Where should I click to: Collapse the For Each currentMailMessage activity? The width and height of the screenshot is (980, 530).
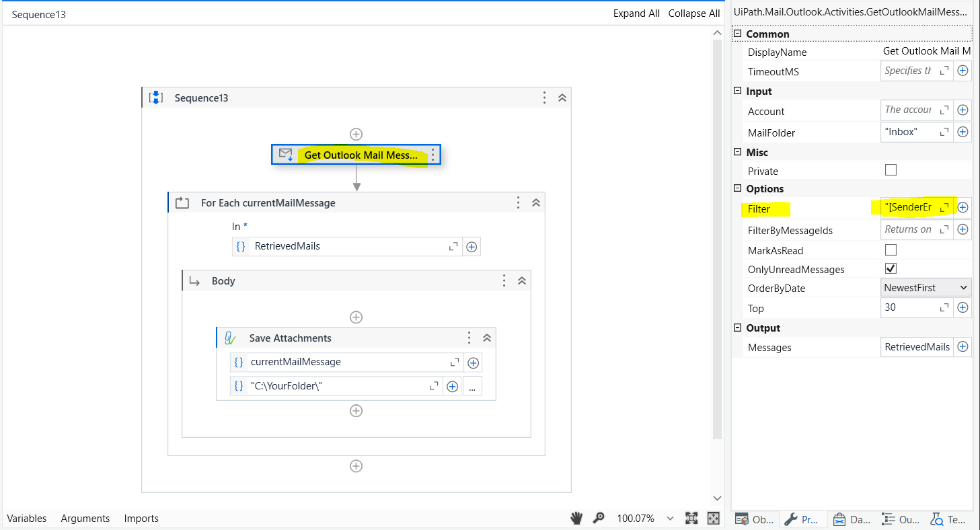coord(536,202)
